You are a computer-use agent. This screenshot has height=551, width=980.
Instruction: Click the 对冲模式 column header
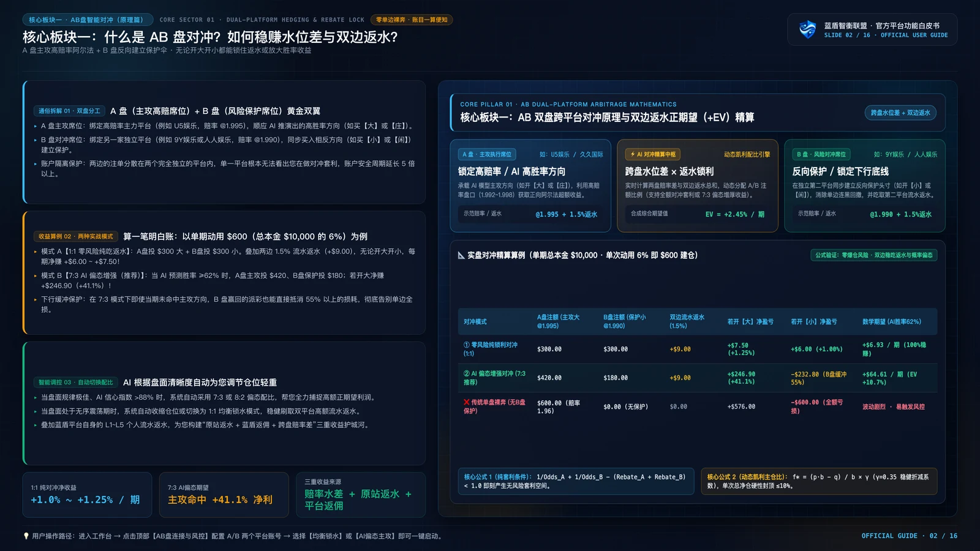pos(475,321)
